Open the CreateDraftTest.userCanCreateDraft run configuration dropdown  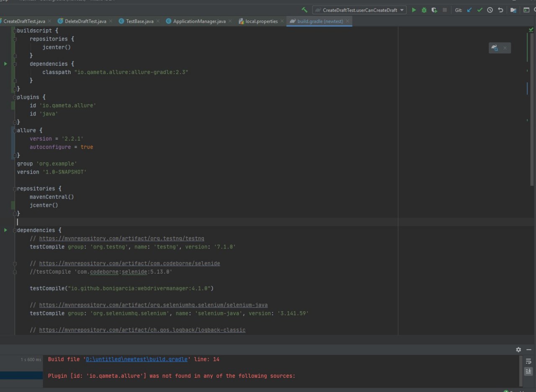tap(359, 10)
